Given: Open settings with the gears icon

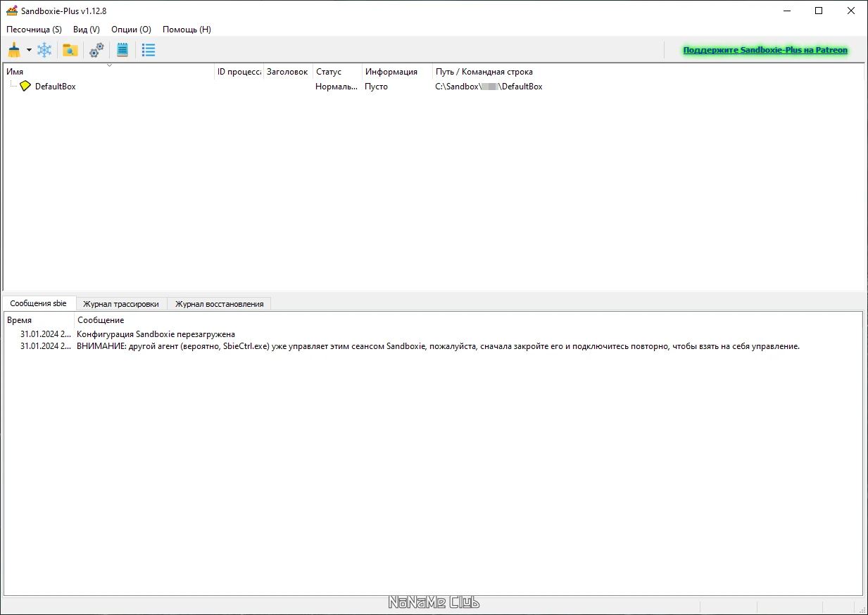Looking at the screenshot, I should point(96,50).
